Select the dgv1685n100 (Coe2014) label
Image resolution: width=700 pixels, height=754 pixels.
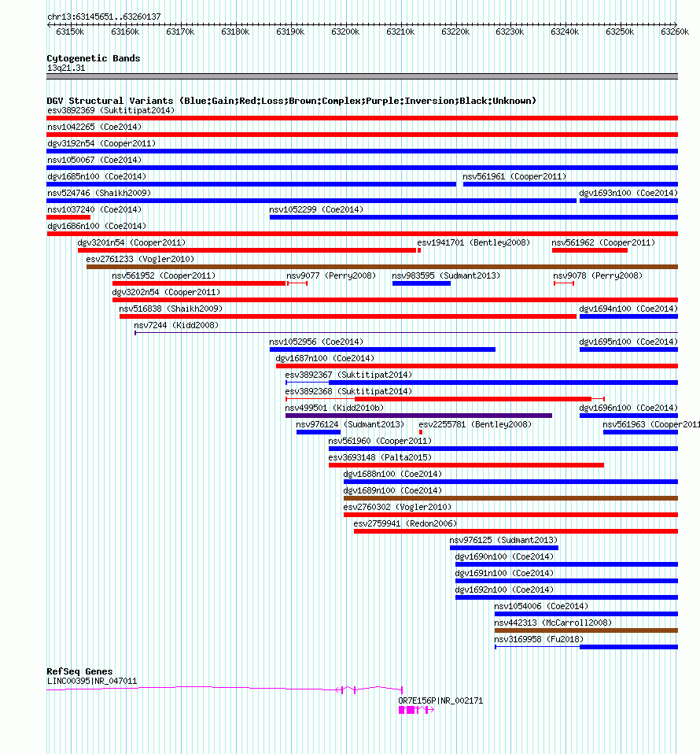(97, 176)
